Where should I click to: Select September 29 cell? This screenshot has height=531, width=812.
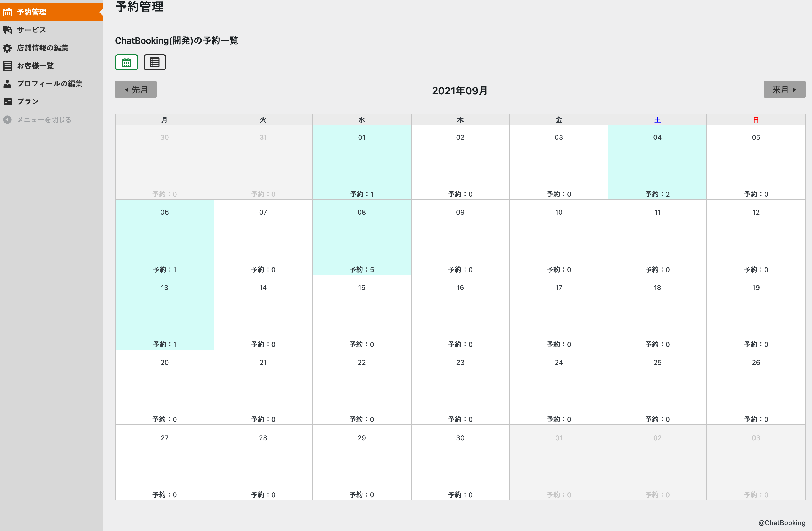click(x=362, y=462)
